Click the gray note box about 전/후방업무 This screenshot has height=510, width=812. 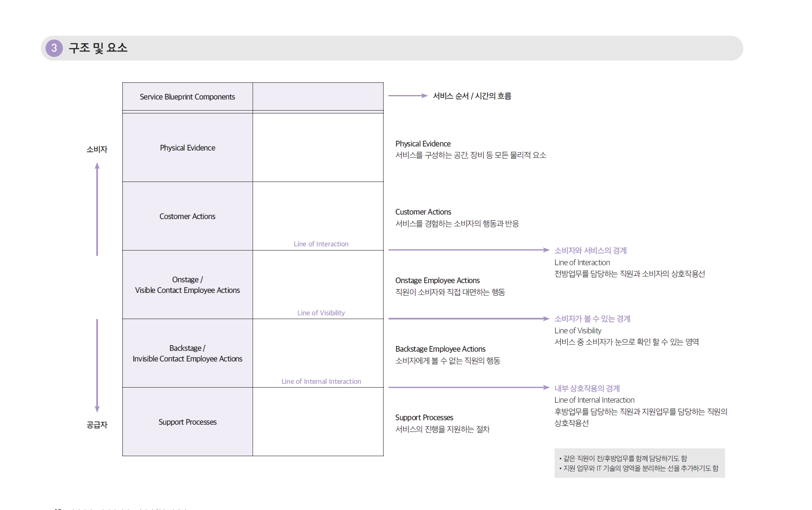(639, 463)
